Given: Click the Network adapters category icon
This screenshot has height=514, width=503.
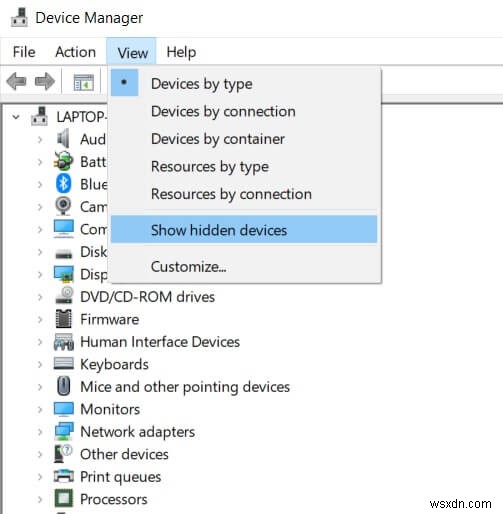Looking at the screenshot, I should tap(64, 431).
